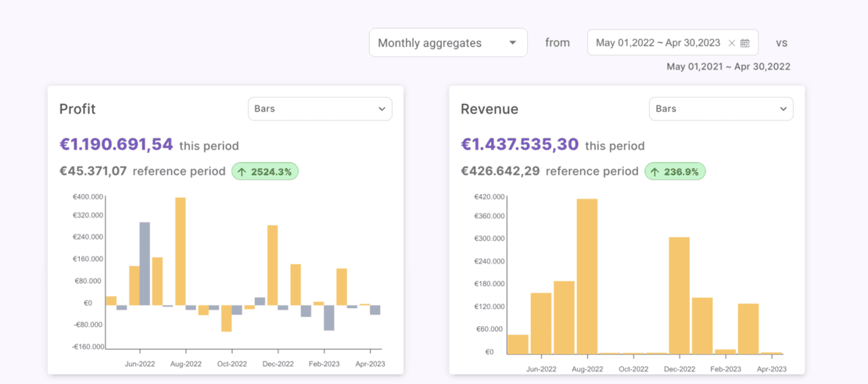Select the Aug-2022 bar in Revenue chart

click(x=587, y=276)
